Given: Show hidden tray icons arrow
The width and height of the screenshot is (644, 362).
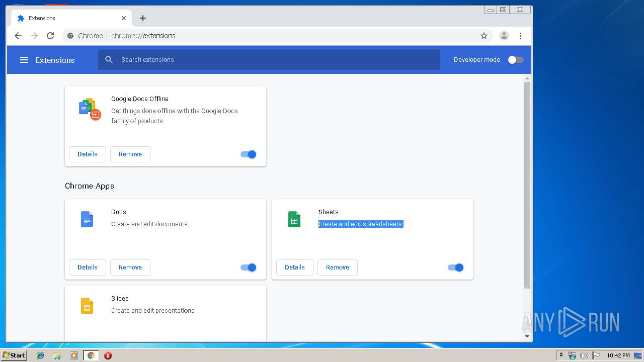Looking at the screenshot, I should coord(561,355).
